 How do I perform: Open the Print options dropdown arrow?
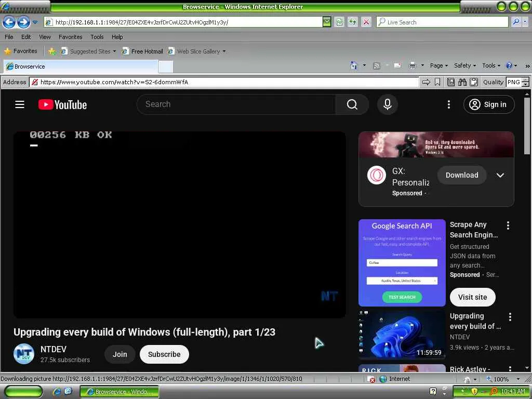(422, 65)
